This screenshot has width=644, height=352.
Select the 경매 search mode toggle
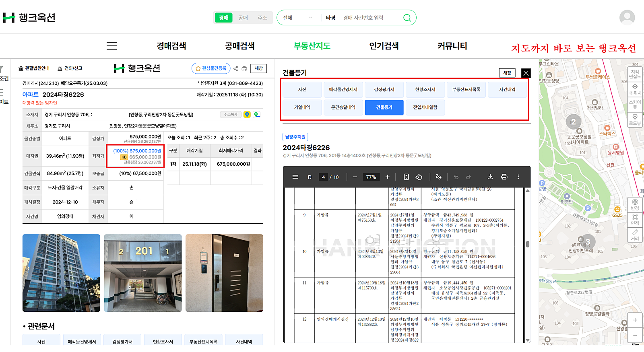click(223, 18)
